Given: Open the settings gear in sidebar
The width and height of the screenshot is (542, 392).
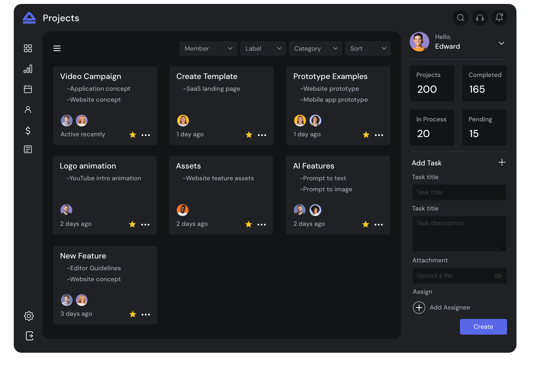Looking at the screenshot, I should coord(29,316).
